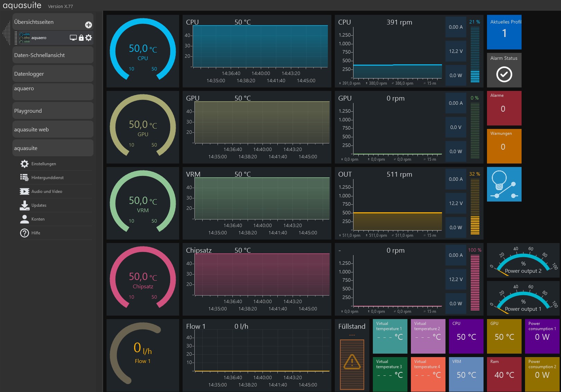The width and height of the screenshot is (561, 392).
Task: Click the Aktuelles Profil tile
Action: [504, 32]
